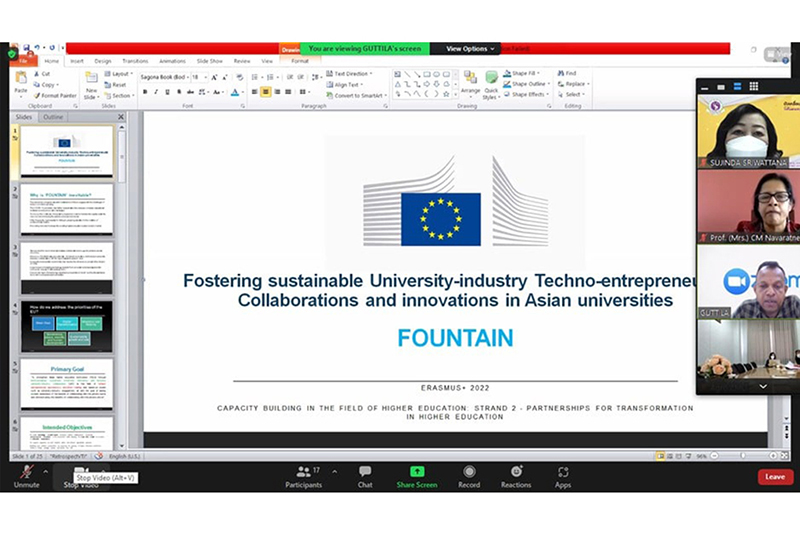Click the highlighted Center align icon
Screen dimensions: 800x534
pos(266,92)
